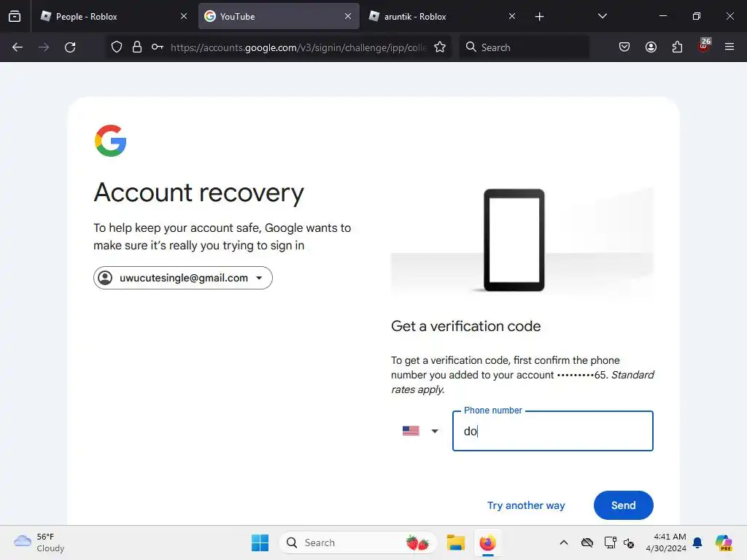Open Firefox account icon
The width and height of the screenshot is (747, 560).
651,47
